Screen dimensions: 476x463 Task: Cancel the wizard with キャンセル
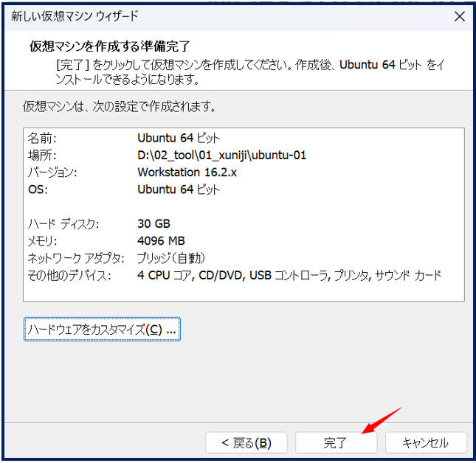coord(426,442)
